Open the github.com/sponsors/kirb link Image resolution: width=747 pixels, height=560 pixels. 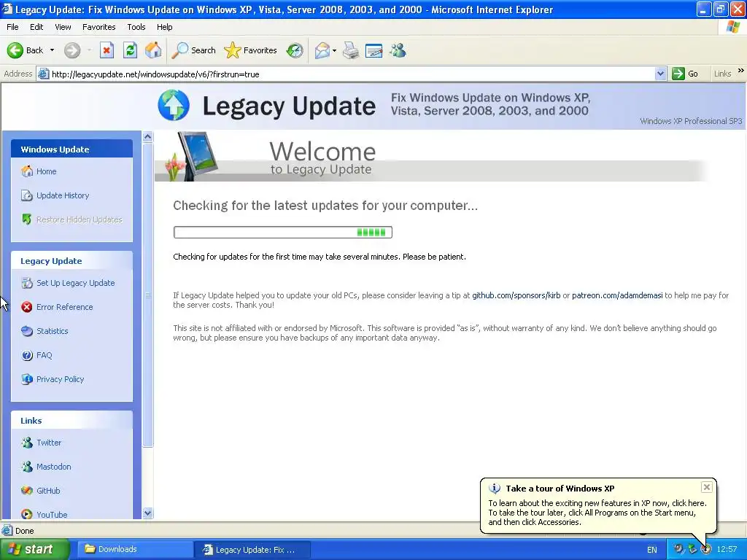point(516,295)
